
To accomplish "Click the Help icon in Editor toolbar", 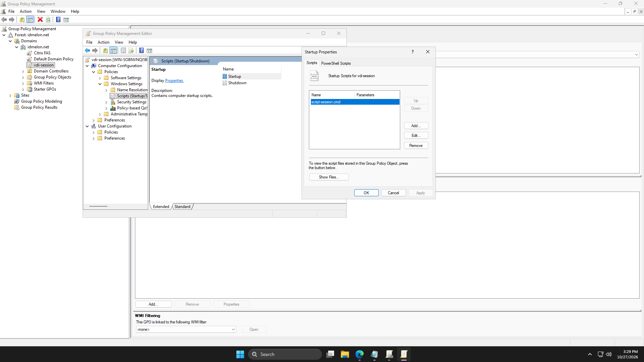I will pos(142,51).
